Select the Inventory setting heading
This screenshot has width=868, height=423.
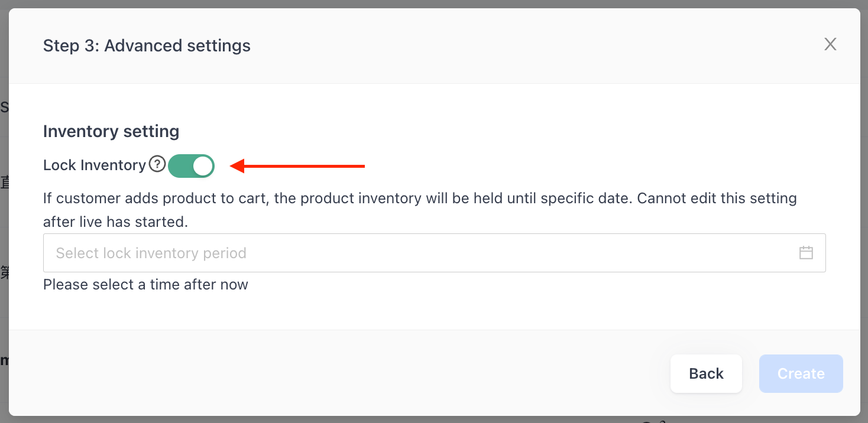click(111, 131)
